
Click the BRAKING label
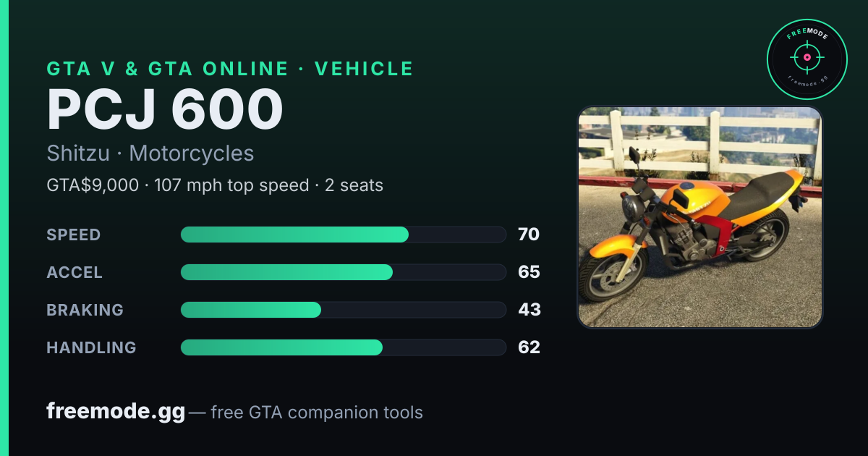pyautogui.click(x=85, y=310)
